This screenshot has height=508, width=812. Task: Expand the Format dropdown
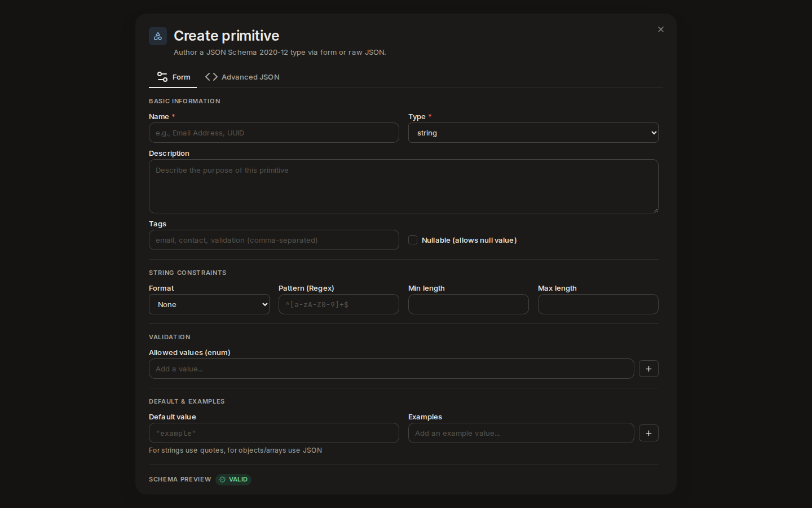(209, 304)
